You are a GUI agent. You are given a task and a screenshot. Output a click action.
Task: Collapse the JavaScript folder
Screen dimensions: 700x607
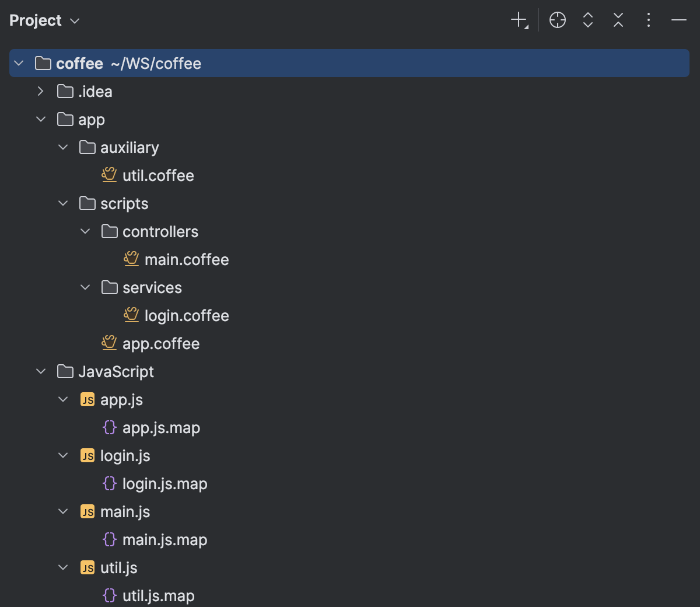pos(40,371)
